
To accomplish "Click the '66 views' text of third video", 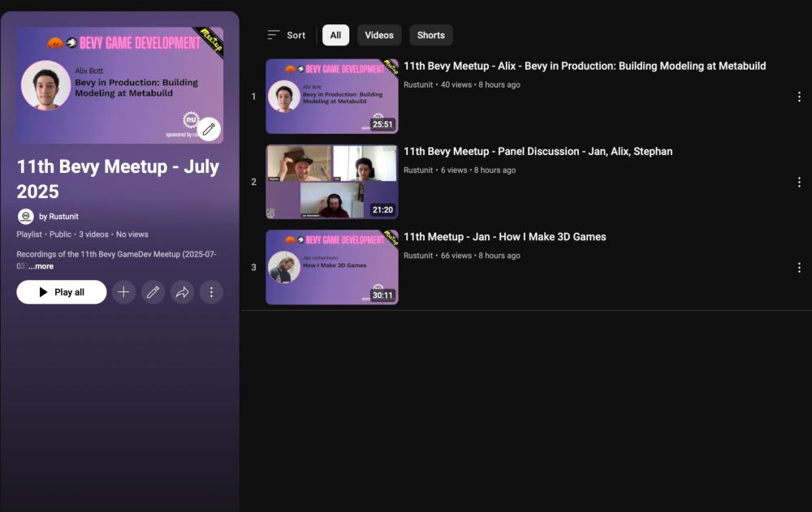I will [x=456, y=256].
